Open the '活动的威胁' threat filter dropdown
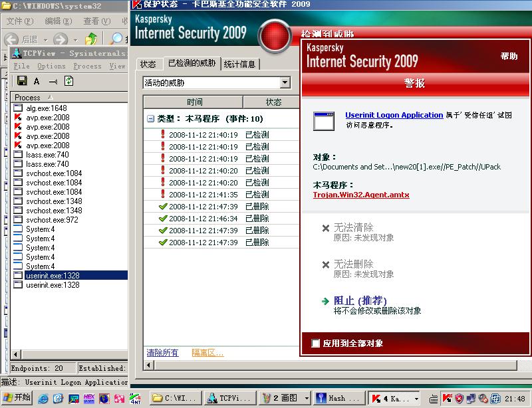 pos(285,82)
